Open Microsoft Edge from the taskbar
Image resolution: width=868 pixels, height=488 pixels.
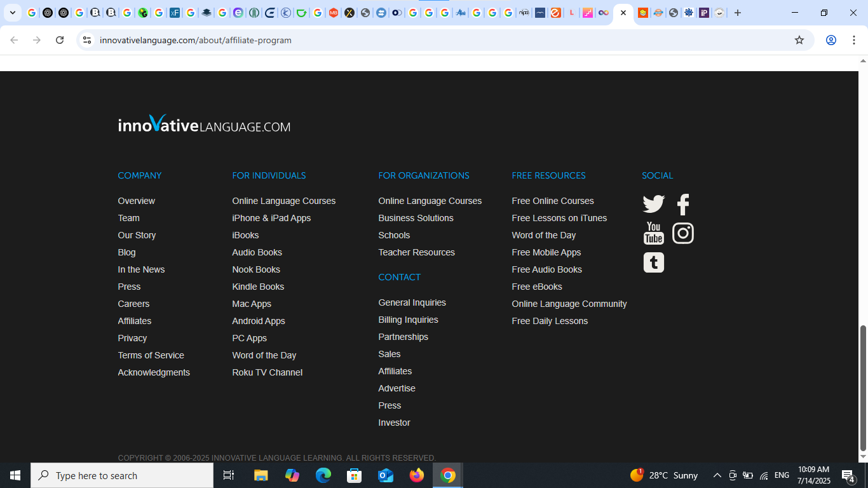[323, 475]
